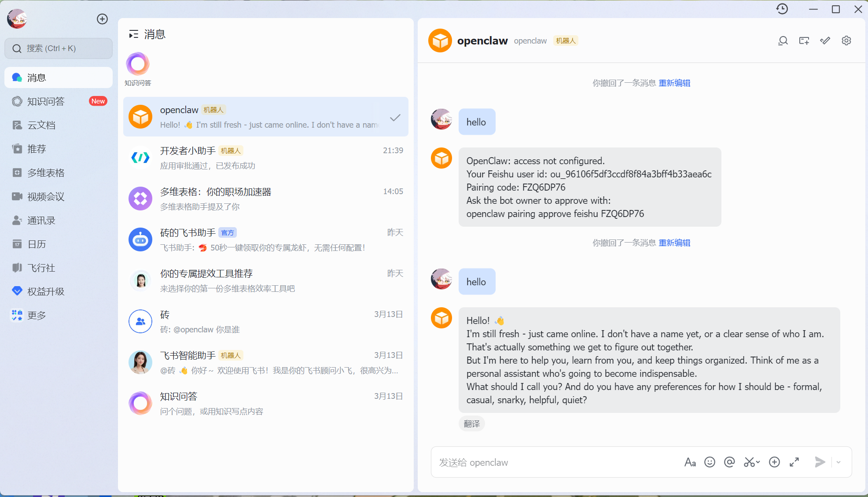This screenshot has width=868, height=497.
Task: Click the openclaw avatar in chat header
Action: coord(440,40)
